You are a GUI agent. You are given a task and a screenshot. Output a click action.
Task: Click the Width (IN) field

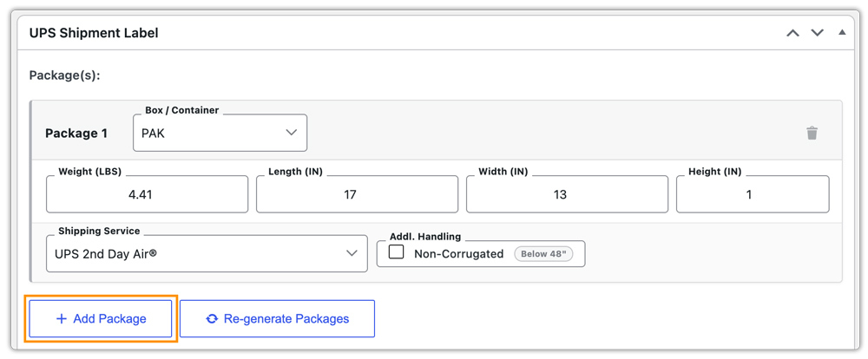point(567,194)
